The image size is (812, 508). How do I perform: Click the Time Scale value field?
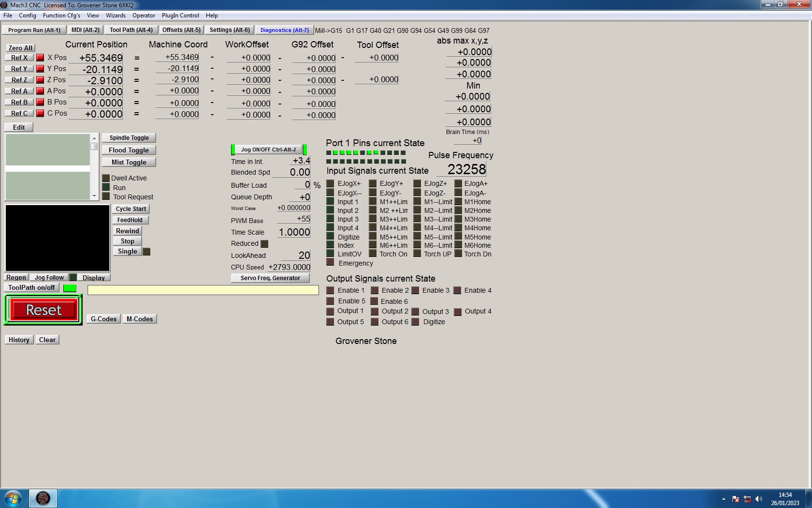(294, 232)
